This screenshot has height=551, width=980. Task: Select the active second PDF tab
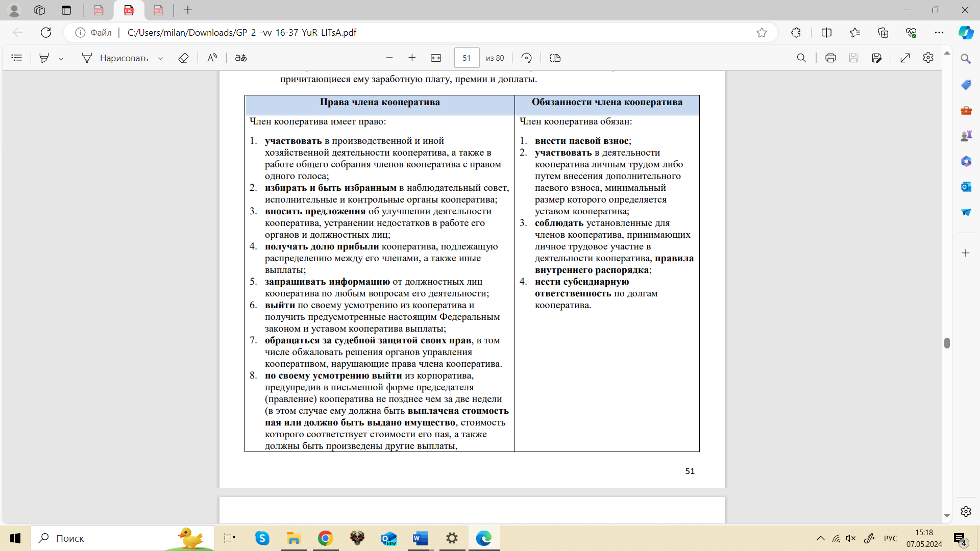coord(129,10)
